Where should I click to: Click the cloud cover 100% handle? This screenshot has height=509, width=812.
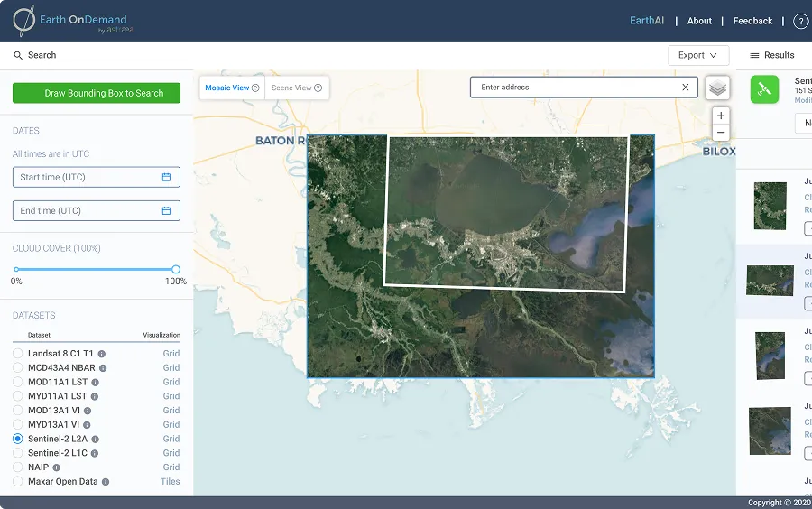(176, 269)
